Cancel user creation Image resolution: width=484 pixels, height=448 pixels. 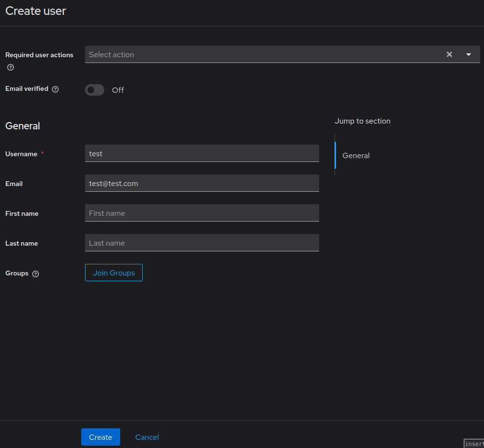pyautogui.click(x=147, y=437)
